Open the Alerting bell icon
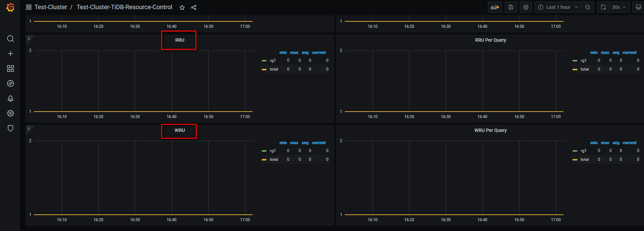The image size is (644, 231). click(x=10, y=98)
